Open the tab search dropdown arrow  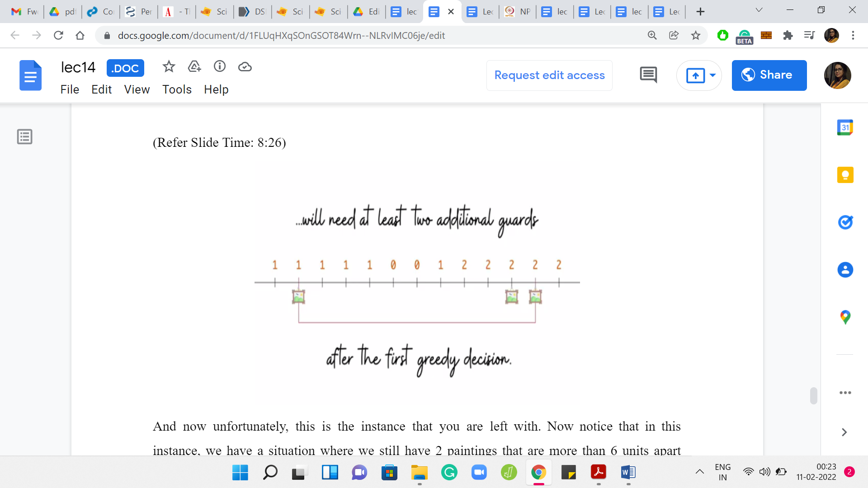(x=759, y=11)
